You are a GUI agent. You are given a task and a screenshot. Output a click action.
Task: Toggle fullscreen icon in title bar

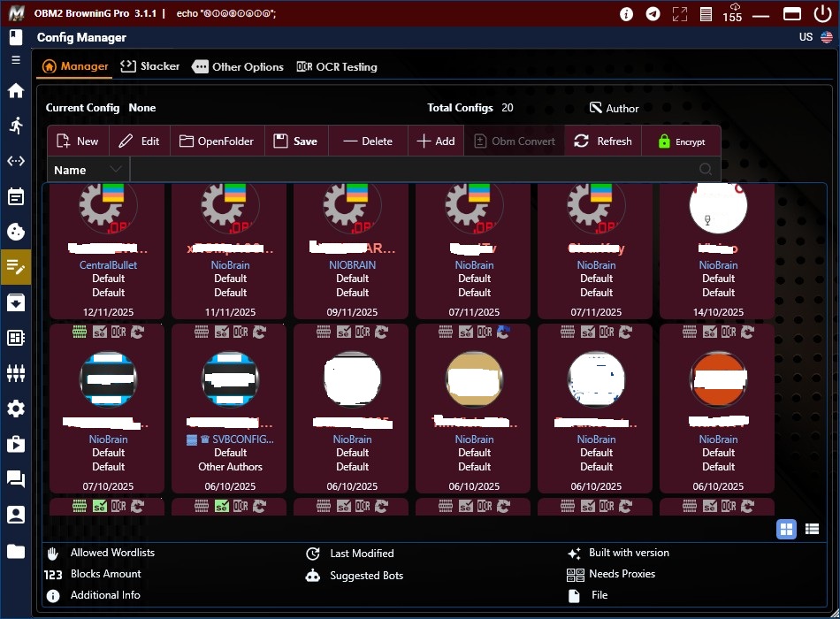(x=680, y=14)
